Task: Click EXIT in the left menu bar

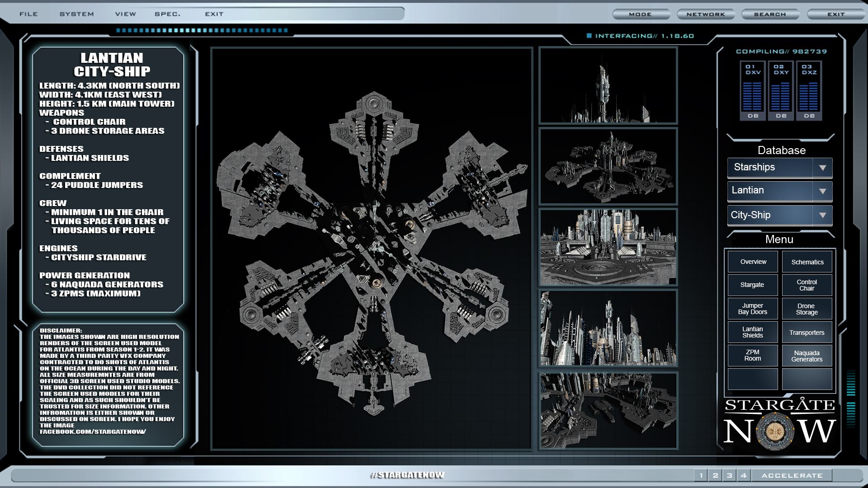Action: (214, 14)
